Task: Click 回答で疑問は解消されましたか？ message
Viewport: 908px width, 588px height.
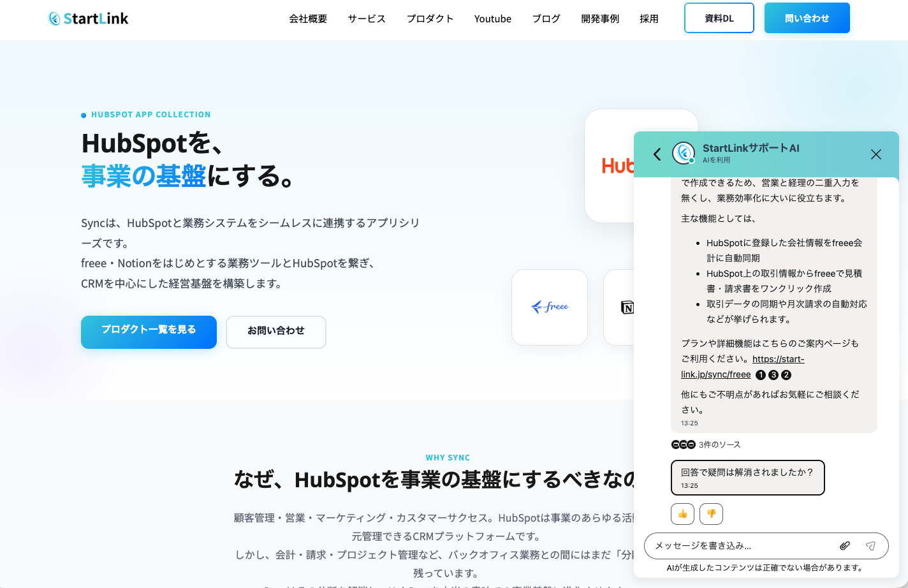Action: click(748, 478)
